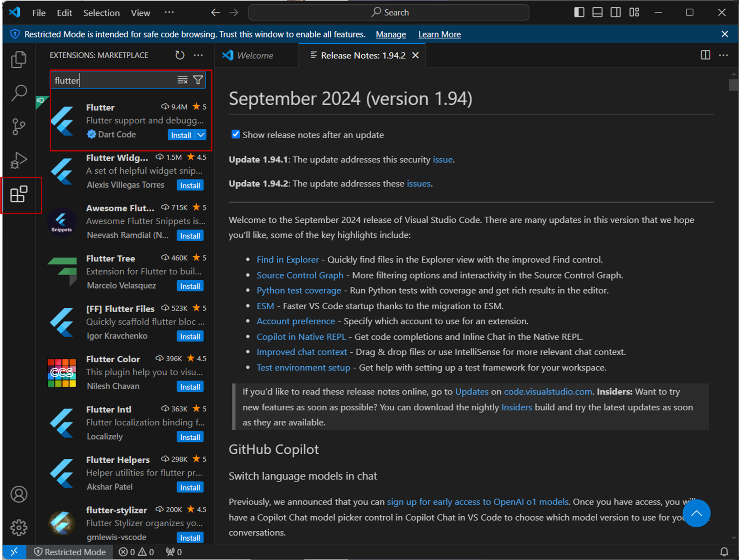Refresh the extensions marketplace list
Image resolution: width=739 pixels, height=560 pixels.
180,55
